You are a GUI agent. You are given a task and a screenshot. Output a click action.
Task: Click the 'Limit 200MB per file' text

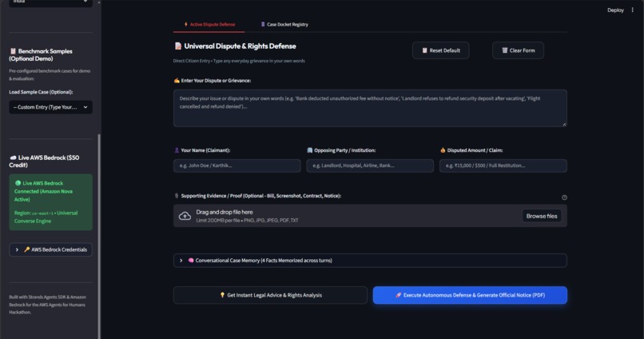click(247, 220)
